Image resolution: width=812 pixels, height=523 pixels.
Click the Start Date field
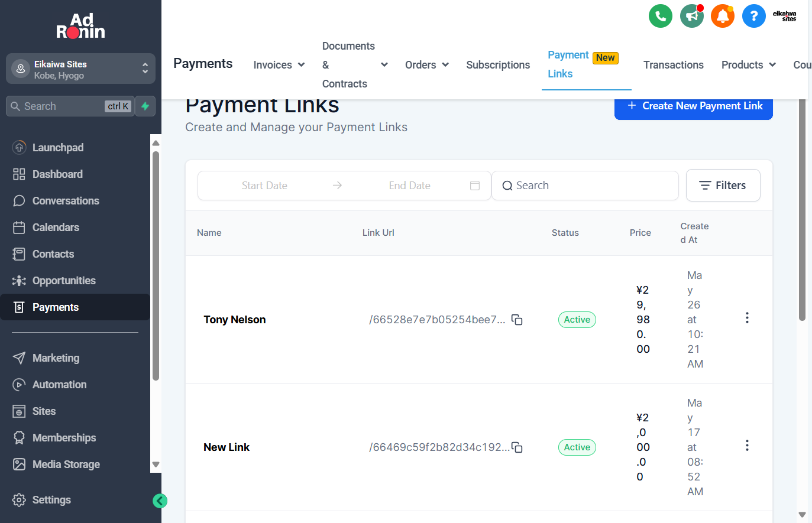(264, 186)
